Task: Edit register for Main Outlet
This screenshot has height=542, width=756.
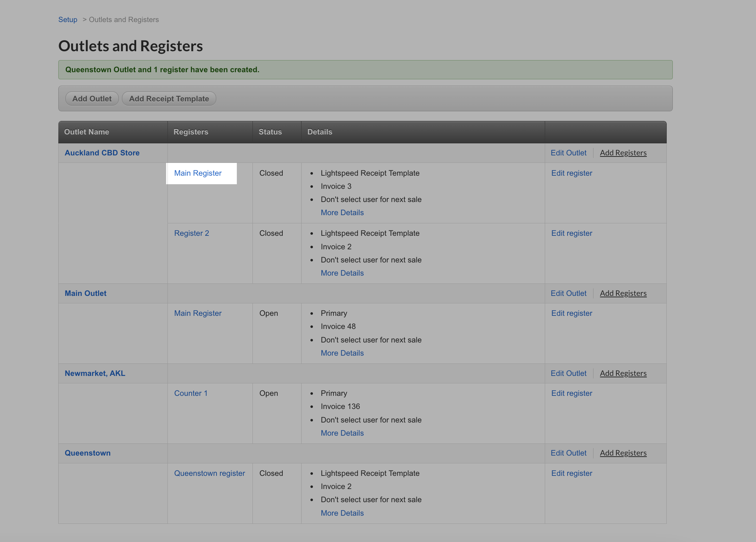Action: (571, 313)
